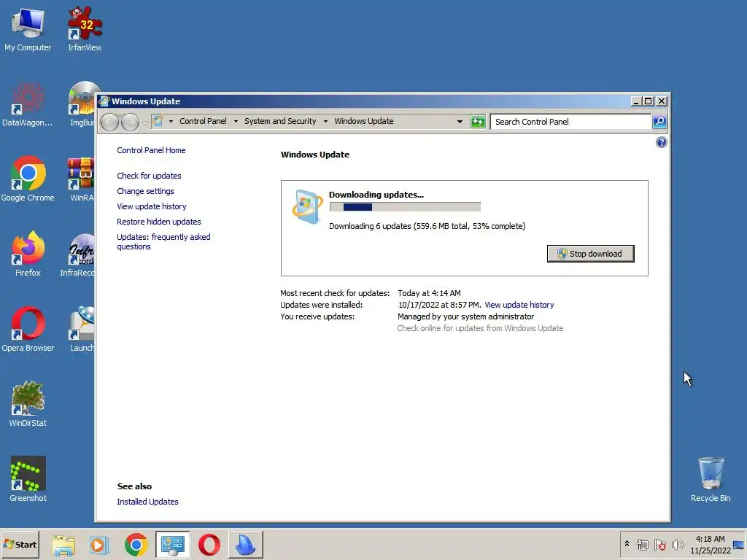Image resolution: width=747 pixels, height=560 pixels.
Task: Open File Explorer from the taskbar
Action: pyautogui.click(x=63, y=545)
